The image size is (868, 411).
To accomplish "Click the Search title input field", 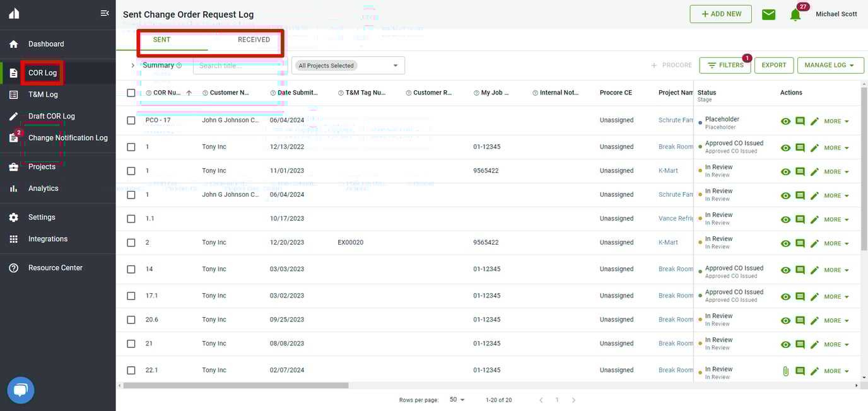I will click(x=240, y=66).
